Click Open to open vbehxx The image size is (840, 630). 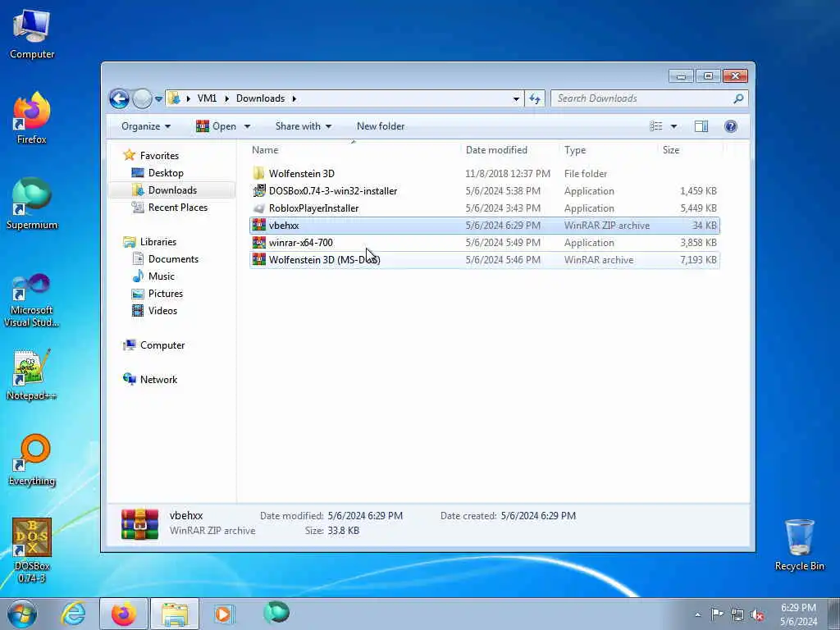point(217,126)
